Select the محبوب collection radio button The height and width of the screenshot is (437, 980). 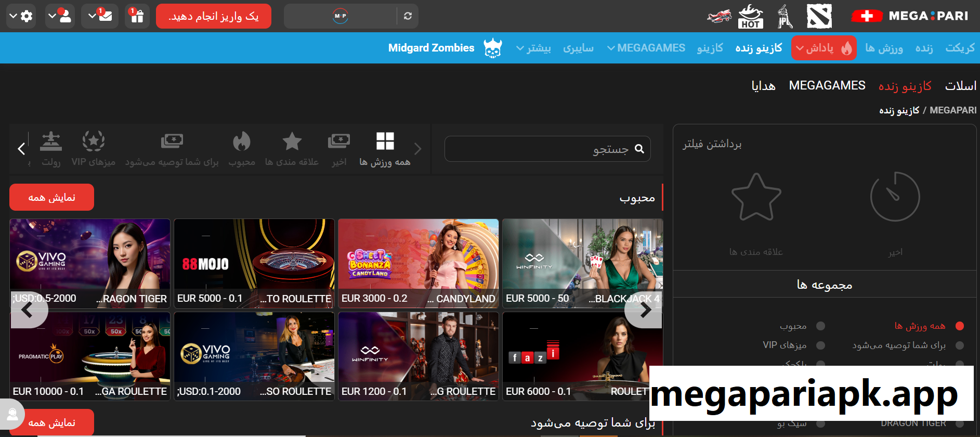[820, 326]
